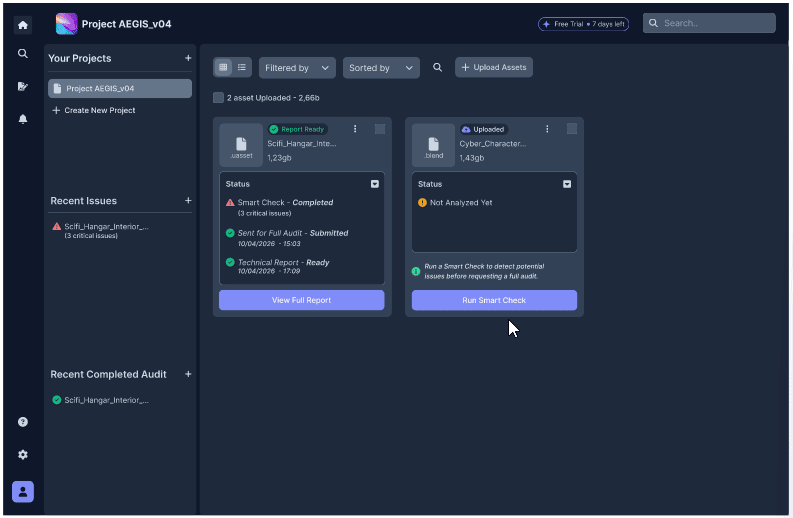The image size is (793, 518).
Task: Open the home icon in left sidebar
Action: (x=23, y=25)
